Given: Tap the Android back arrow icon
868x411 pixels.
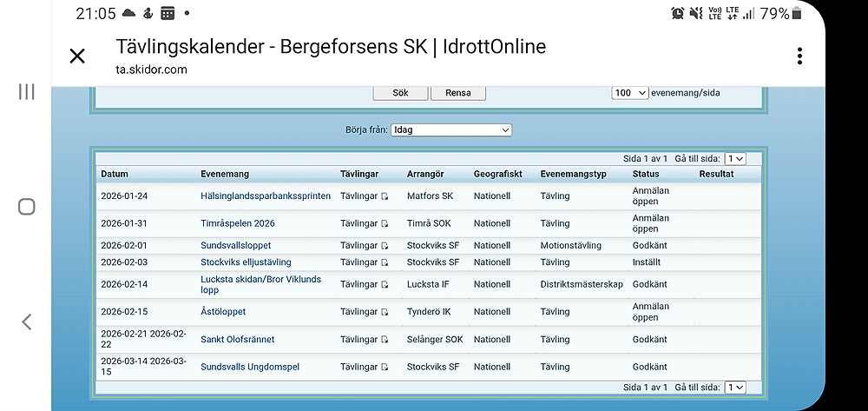Looking at the screenshot, I should [27, 322].
